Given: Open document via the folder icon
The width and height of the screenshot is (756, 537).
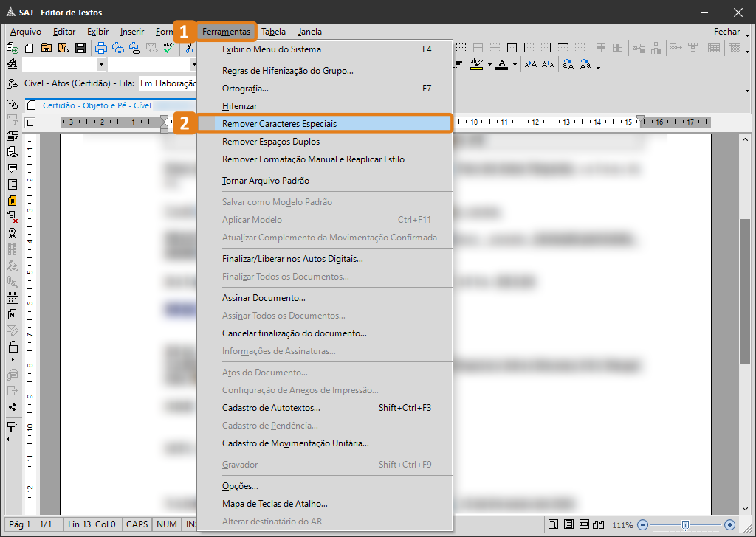Looking at the screenshot, I should 47,48.
